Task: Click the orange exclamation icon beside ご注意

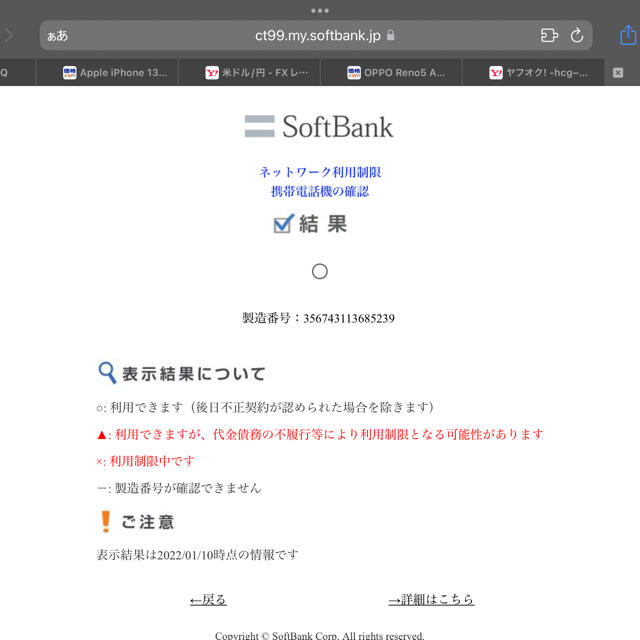Action: (x=105, y=522)
